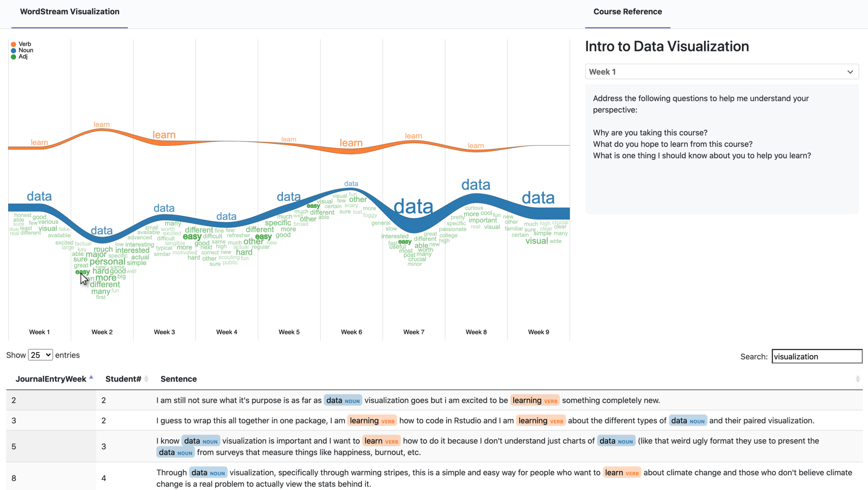Focus the Search field containing "visualization"
The image size is (868, 490).
pyautogui.click(x=816, y=357)
